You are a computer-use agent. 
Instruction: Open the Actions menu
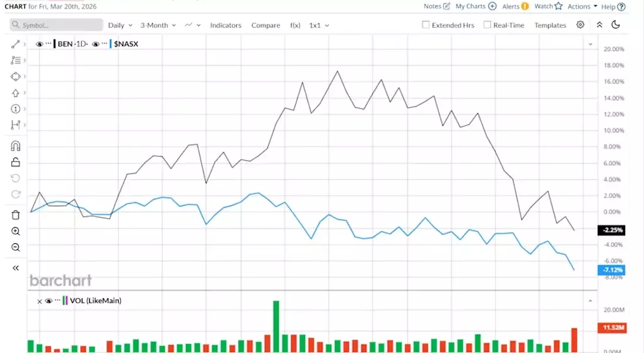(x=582, y=6)
